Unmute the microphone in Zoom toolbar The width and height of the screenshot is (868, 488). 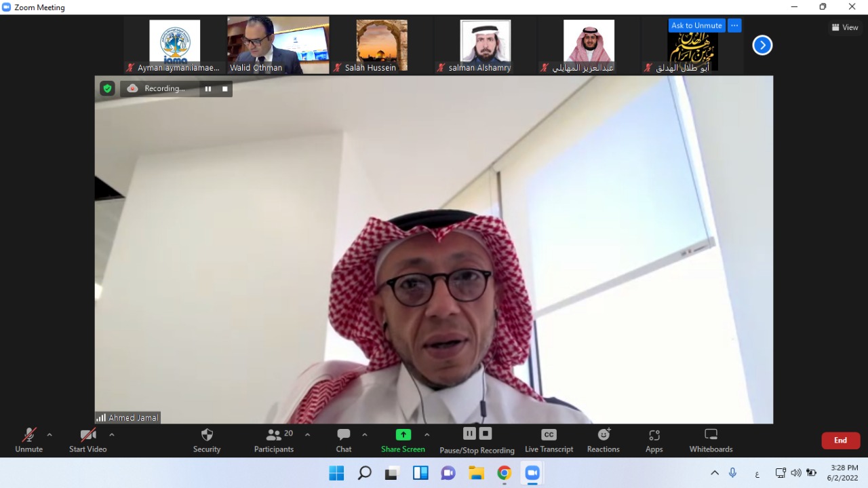tap(28, 440)
